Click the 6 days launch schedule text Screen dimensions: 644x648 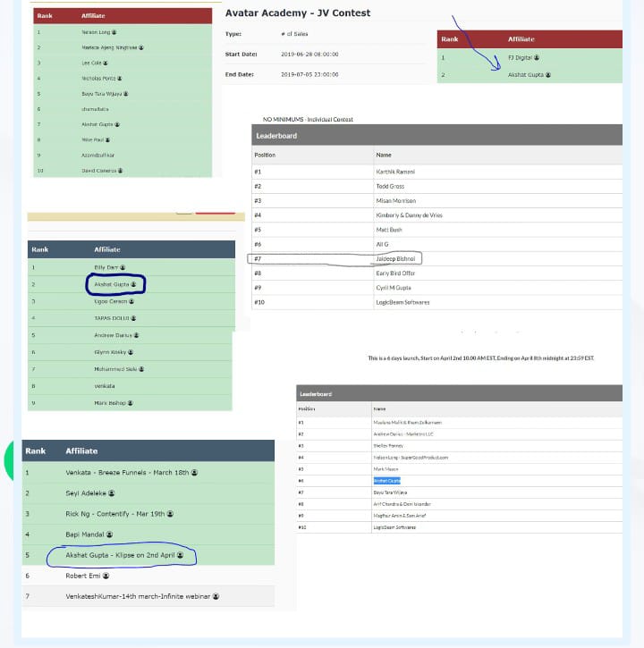[x=480, y=358]
